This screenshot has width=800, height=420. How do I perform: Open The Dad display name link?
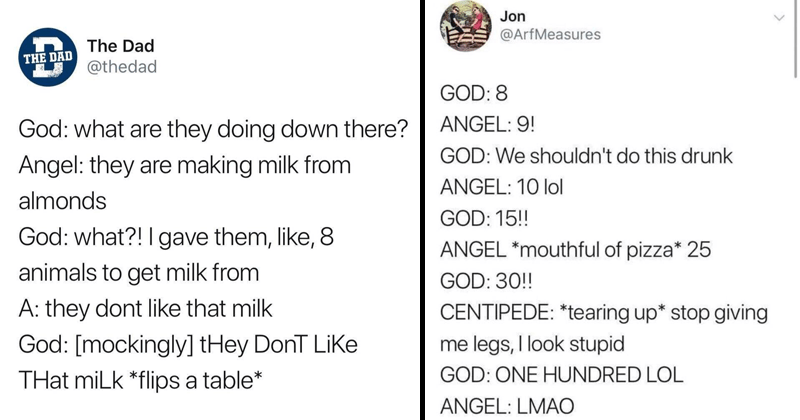[x=120, y=45]
